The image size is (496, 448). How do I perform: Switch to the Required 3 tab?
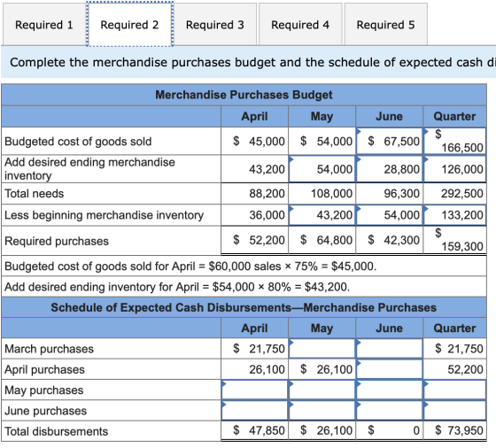(x=215, y=25)
